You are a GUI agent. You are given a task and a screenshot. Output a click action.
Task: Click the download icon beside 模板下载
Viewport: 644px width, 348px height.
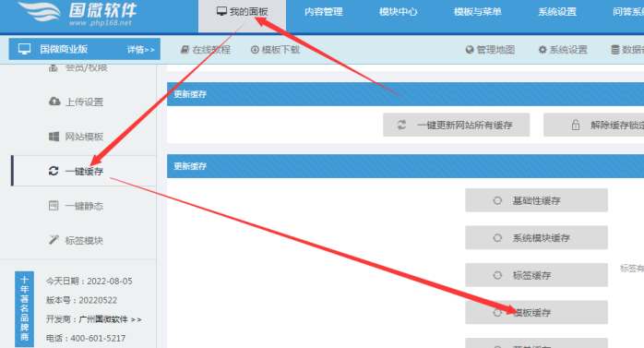(255, 50)
